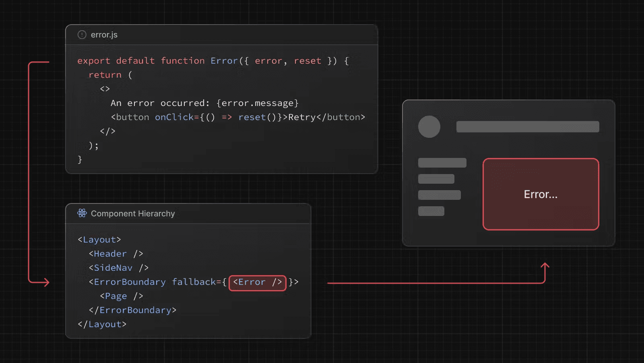Click the Retry button in error.js code
This screenshot has width=644, height=363.
[x=303, y=117]
